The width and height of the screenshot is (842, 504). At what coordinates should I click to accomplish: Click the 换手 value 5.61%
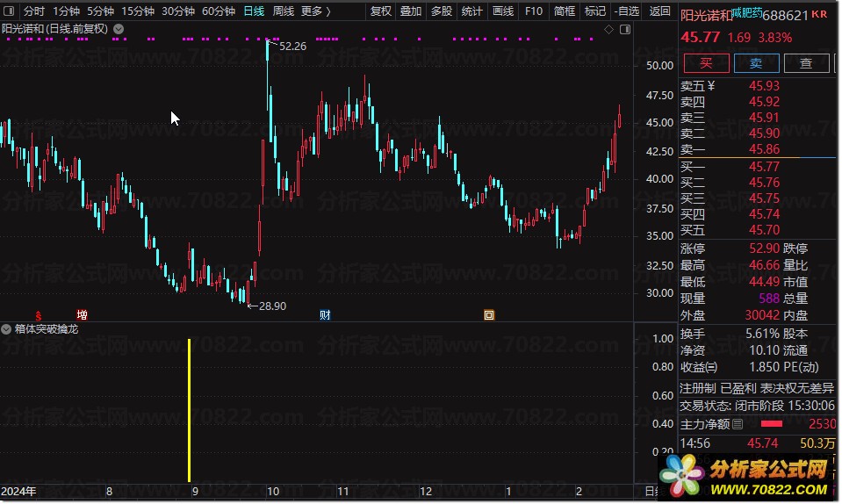[x=762, y=334]
